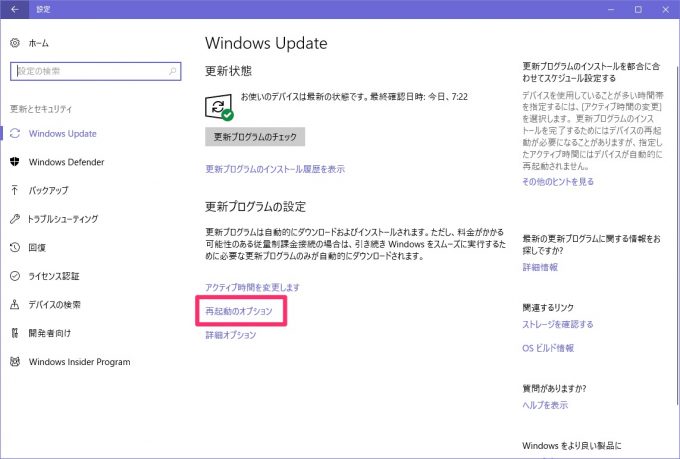
Task: Click the Windows Update page heading
Action: pos(266,43)
